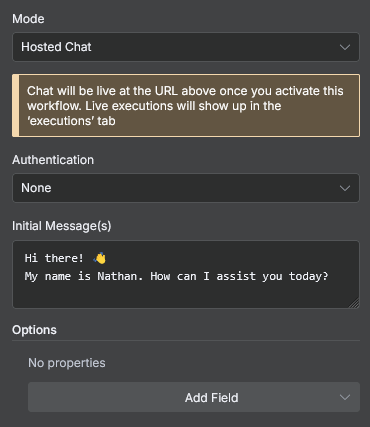Click the Add Field button
The width and height of the screenshot is (370, 427).
pyautogui.click(x=194, y=397)
